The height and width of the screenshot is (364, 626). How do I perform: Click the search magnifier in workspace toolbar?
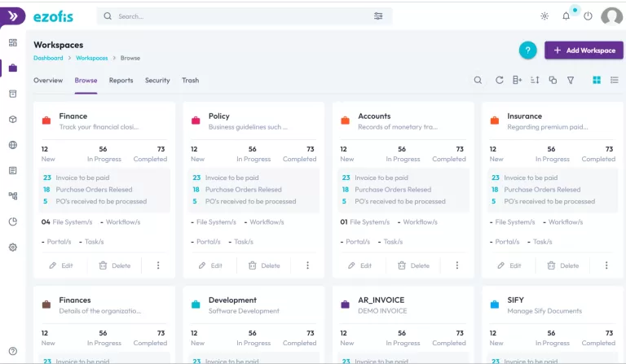pos(478,81)
